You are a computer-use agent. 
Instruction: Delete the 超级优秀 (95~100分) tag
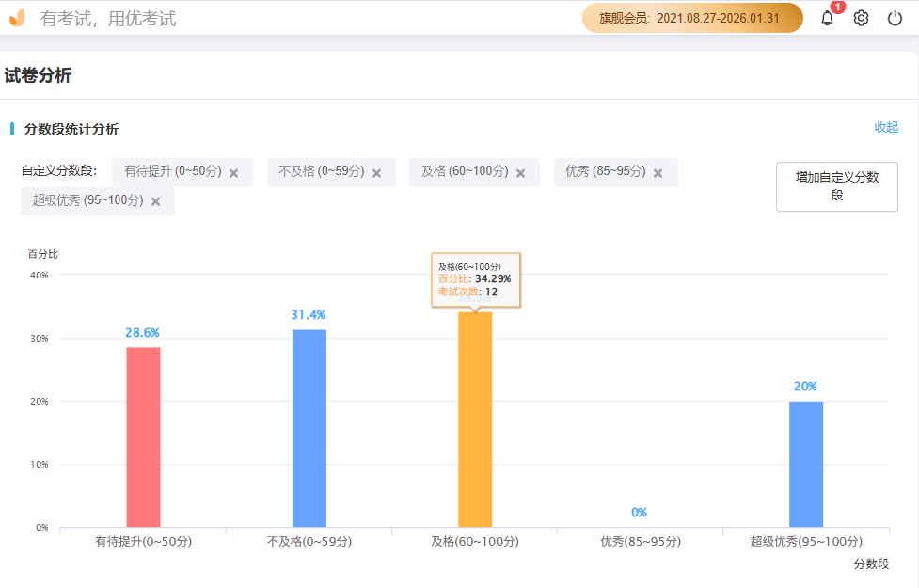click(156, 201)
